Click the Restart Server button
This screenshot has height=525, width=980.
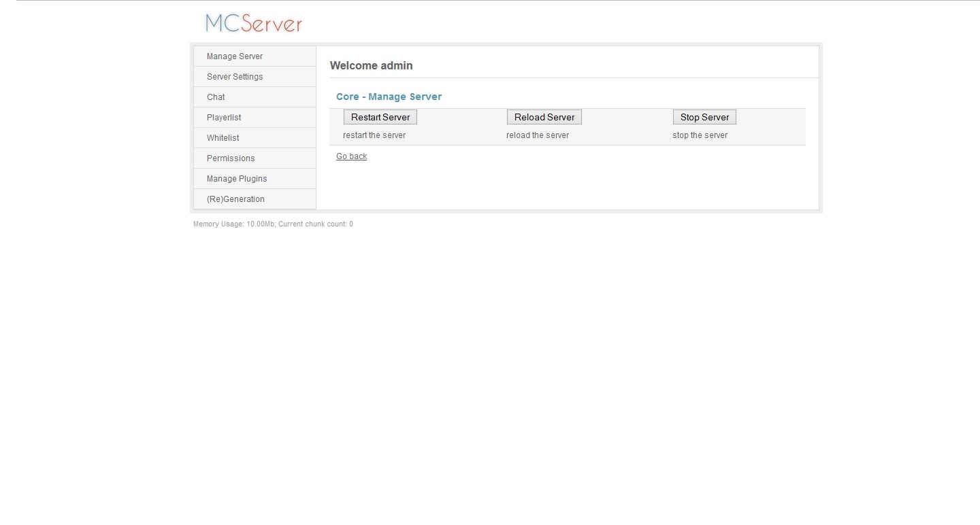[380, 117]
